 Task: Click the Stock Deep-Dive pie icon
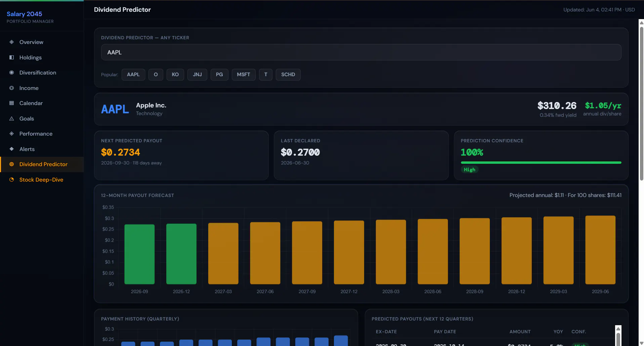[x=11, y=180]
